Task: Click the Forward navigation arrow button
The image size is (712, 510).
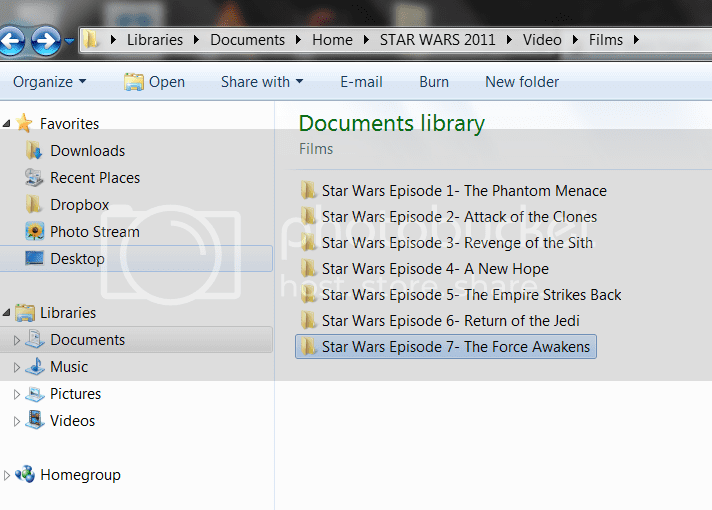Action: [45, 41]
